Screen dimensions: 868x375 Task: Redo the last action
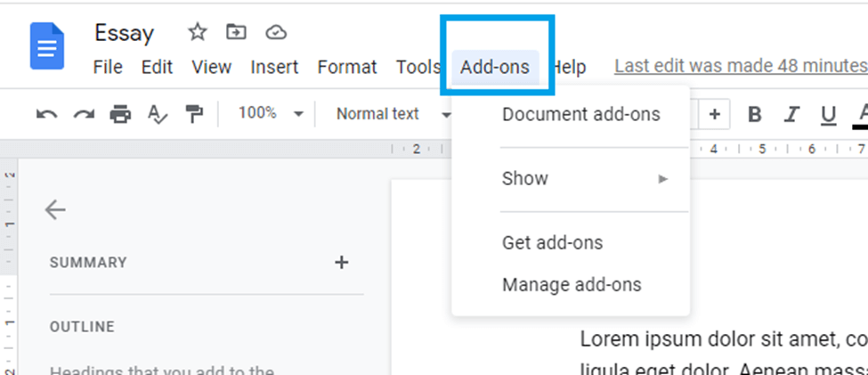(84, 114)
